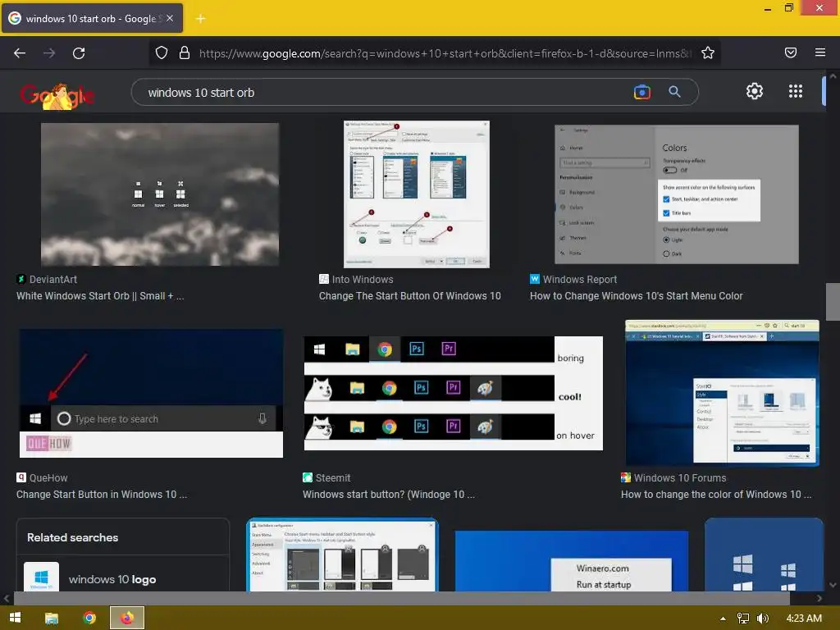
Task: Show hidden system tray icons
Action: [723, 619]
